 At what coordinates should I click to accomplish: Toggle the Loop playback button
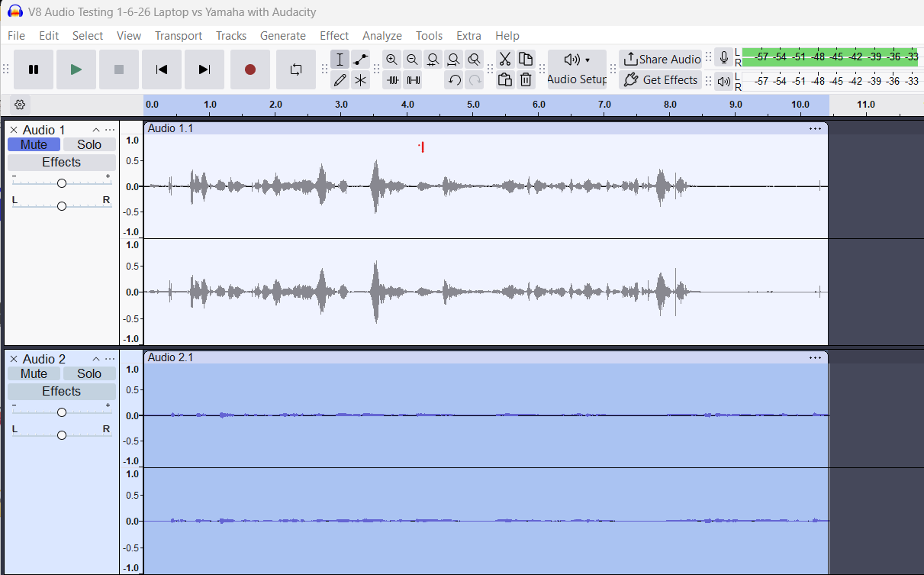pos(296,69)
